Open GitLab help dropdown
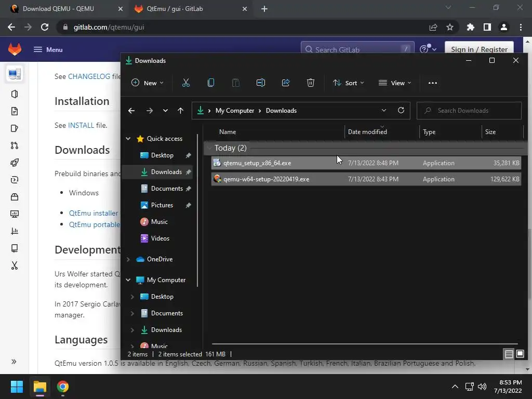 [428, 49]
